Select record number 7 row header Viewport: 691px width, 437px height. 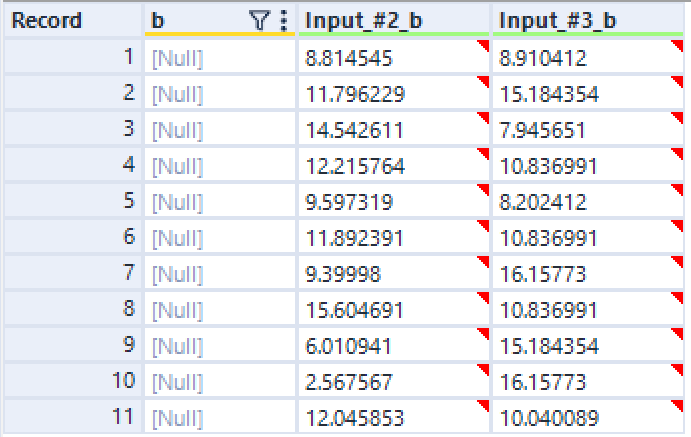(x=73, y=272)
